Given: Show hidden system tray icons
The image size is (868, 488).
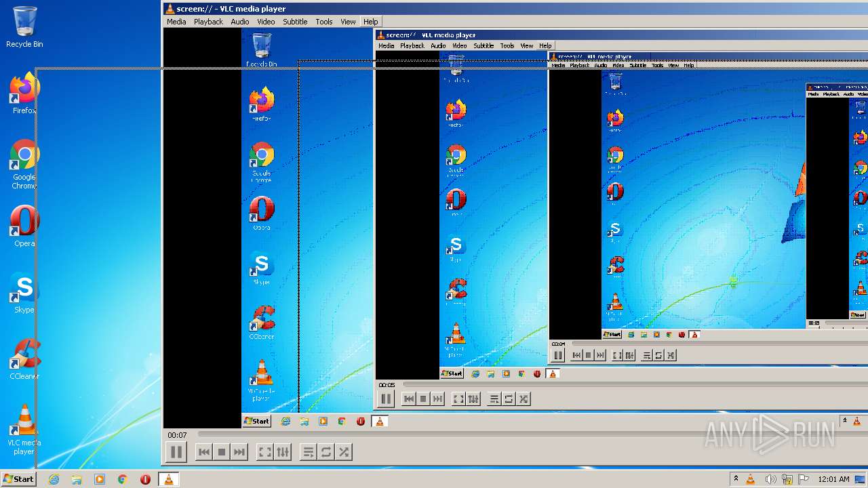Looking at the screenshot, I should tap(736, 479).
